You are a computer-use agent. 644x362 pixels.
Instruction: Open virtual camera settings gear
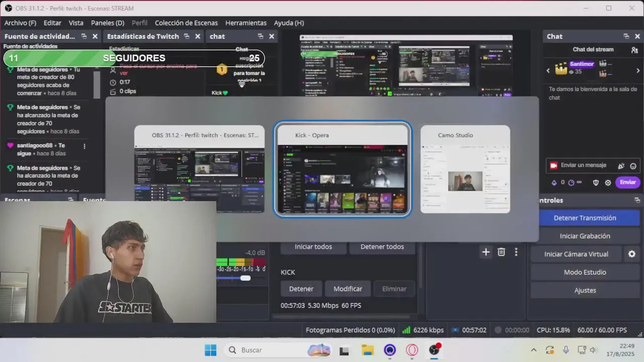(x=632, y=254)
